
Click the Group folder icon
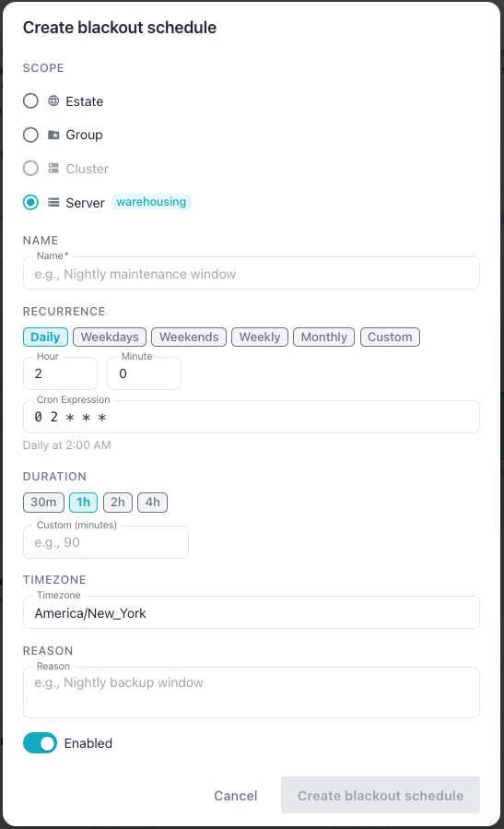(53, 135)
